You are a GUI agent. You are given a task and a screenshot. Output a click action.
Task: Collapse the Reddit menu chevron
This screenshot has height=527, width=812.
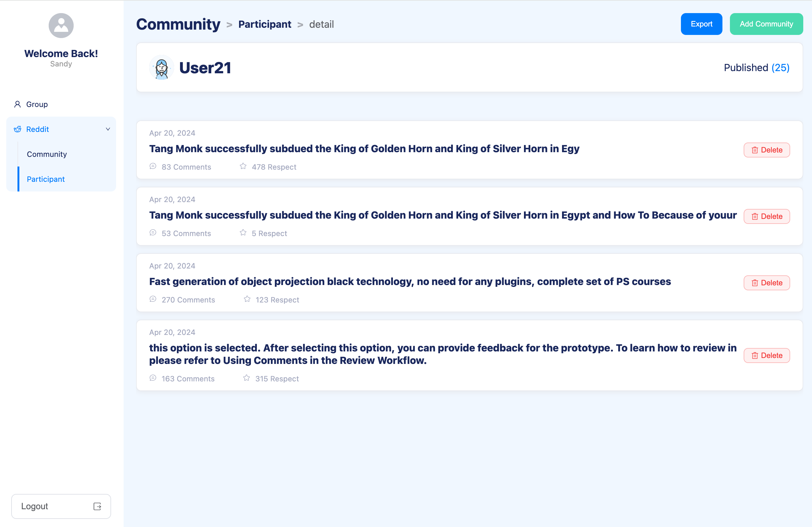(x=108, y=129)
